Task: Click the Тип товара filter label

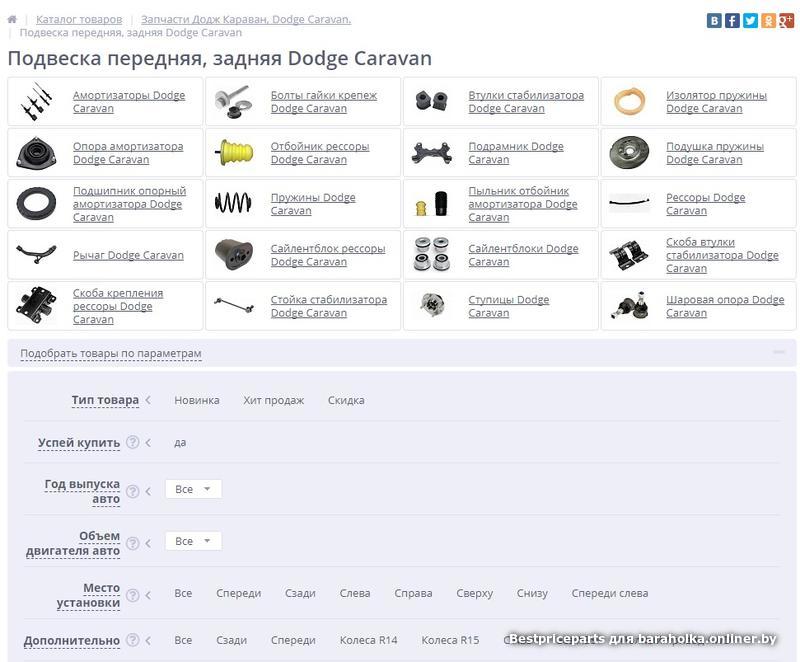Action: pos(105,400)
